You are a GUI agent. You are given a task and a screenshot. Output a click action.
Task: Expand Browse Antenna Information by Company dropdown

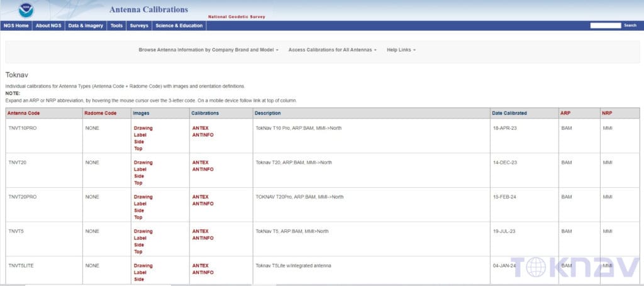208,50
